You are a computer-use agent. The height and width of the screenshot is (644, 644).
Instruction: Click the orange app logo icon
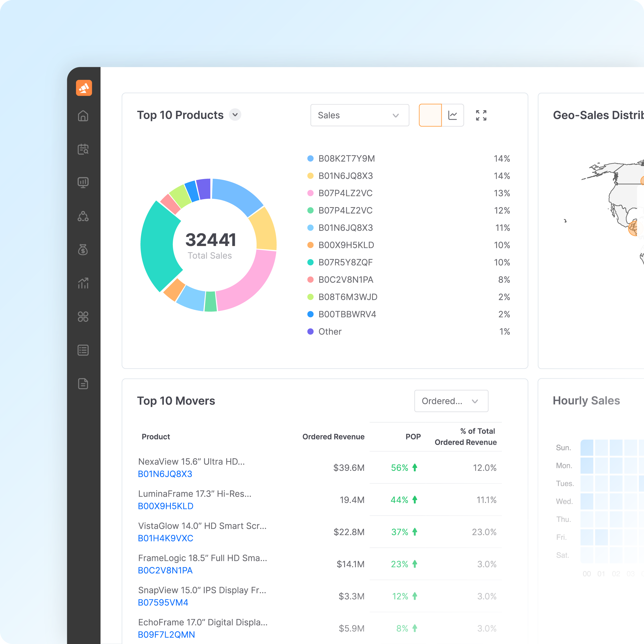coord(84,88)
